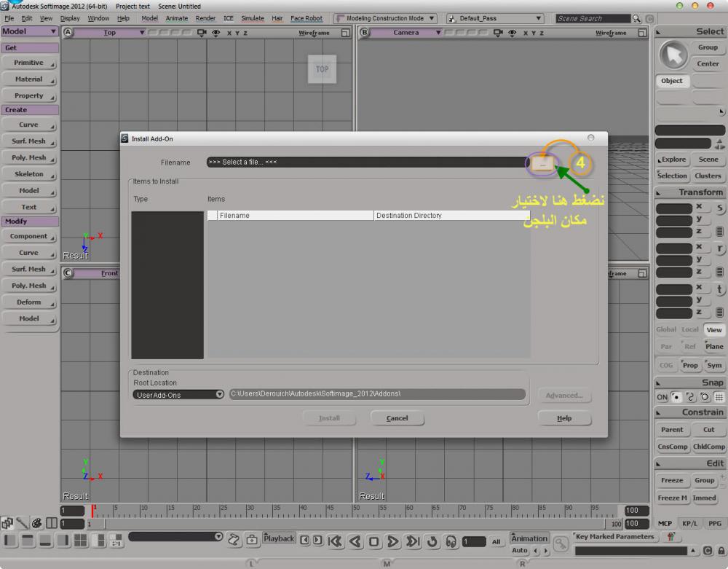Open the Camera viewport view dropdown
Viewport: 728px width, 569px height.
pos(406,33)
